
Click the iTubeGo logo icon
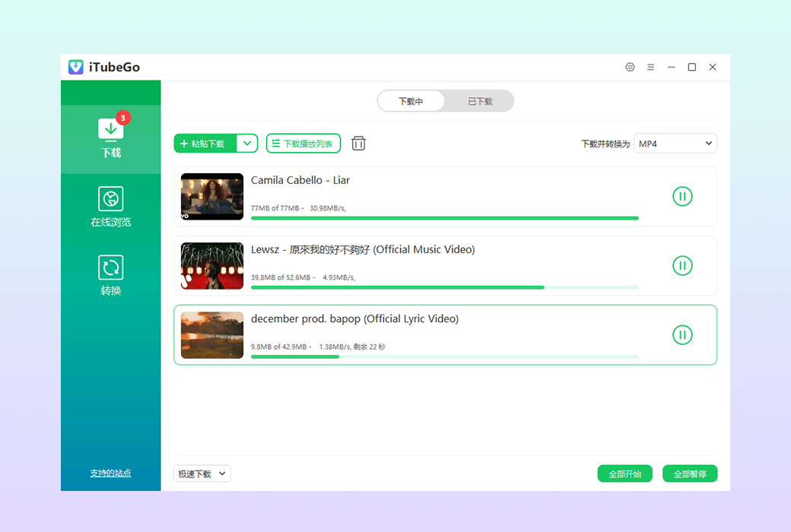coord(75,67)
